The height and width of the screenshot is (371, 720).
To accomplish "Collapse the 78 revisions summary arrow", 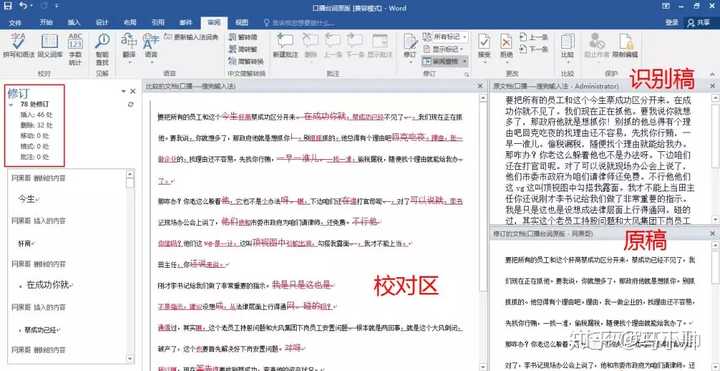I will coord(11,104).
